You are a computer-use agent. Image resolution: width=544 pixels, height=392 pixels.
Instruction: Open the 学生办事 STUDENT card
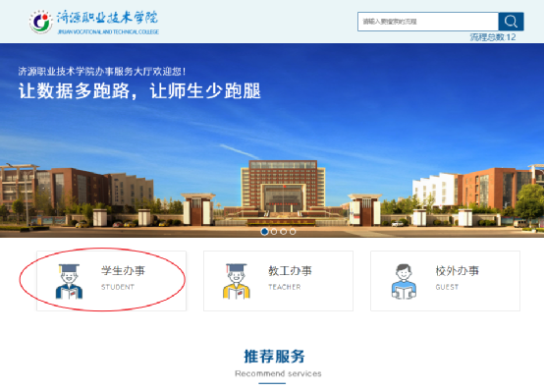[111, 281]
